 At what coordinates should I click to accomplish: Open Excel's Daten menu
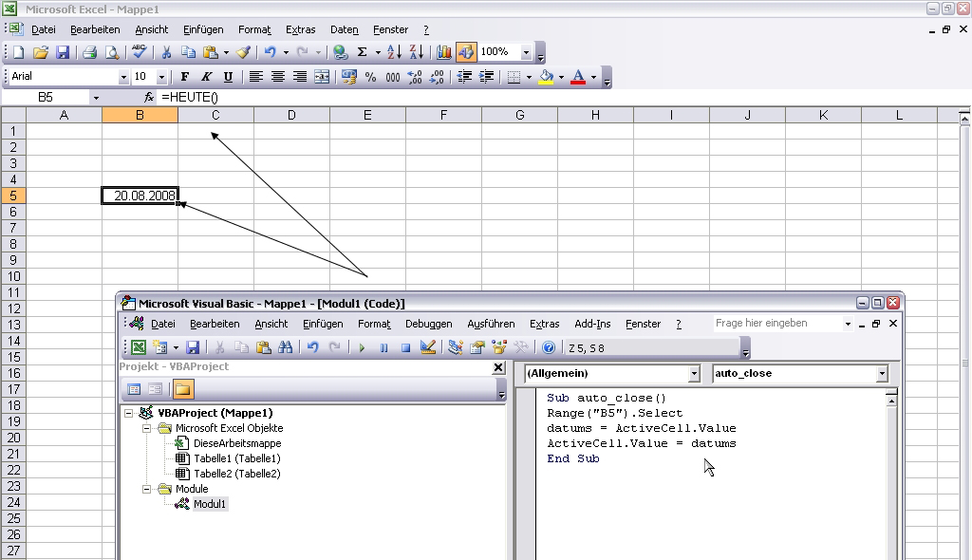click(344, 29)
